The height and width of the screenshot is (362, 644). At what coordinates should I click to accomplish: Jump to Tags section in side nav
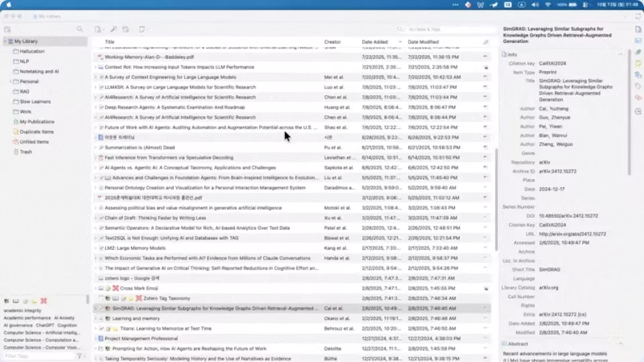pyautogui.click(x=638, y=86)
